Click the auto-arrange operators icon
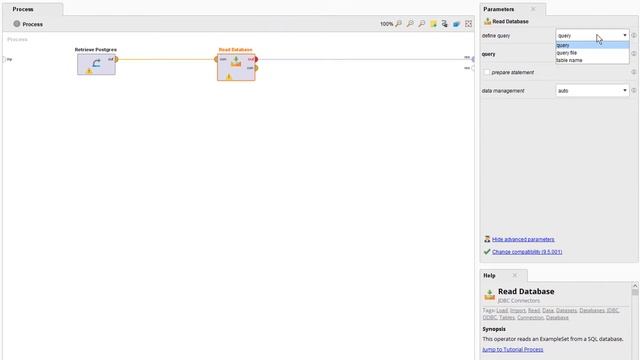 (x=444, y=24)
